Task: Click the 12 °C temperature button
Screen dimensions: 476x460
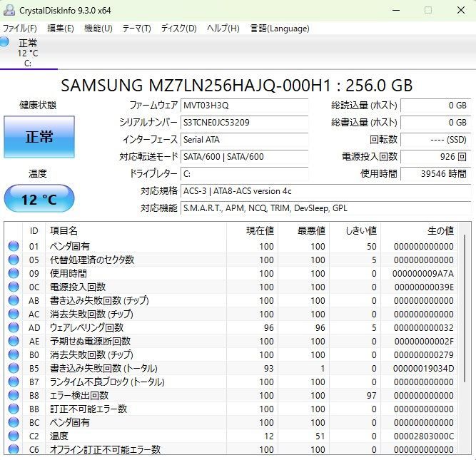Action: pos(39,198)
